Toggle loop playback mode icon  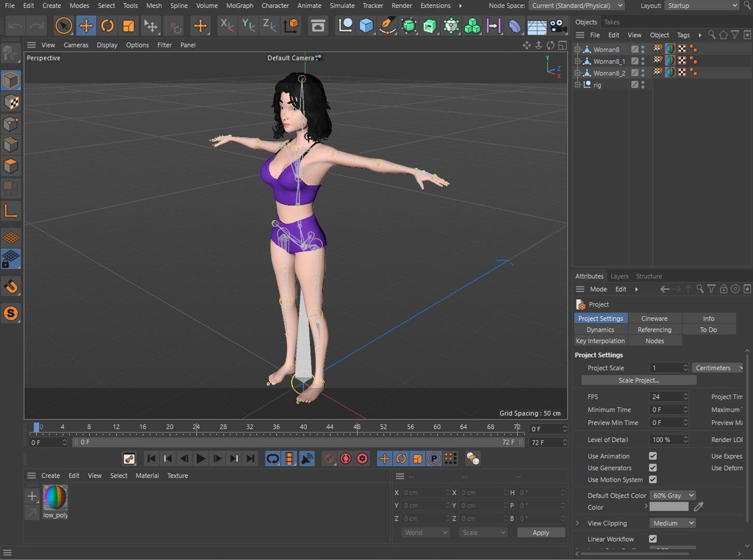point(272,458)
